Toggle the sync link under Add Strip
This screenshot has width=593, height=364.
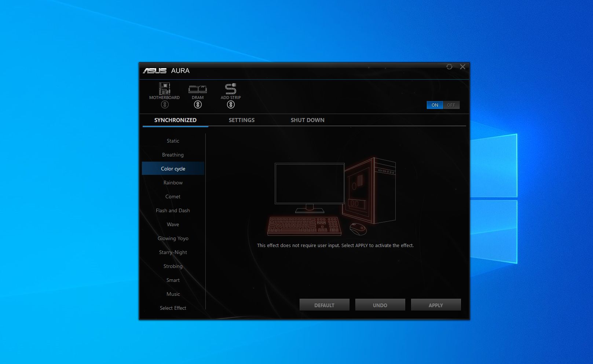click(231, 105)
